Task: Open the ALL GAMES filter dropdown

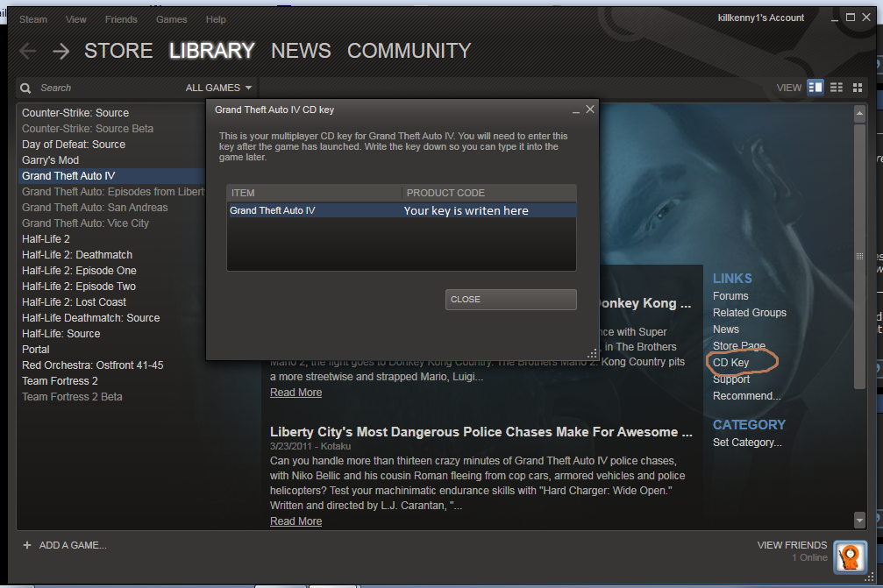Action: (x=218, y=88)
